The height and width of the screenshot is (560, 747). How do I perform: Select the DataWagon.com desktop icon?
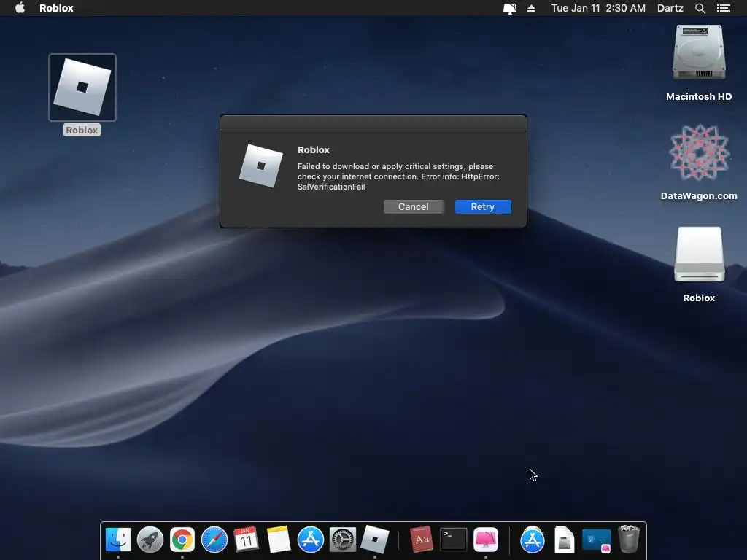coord(699,153)
